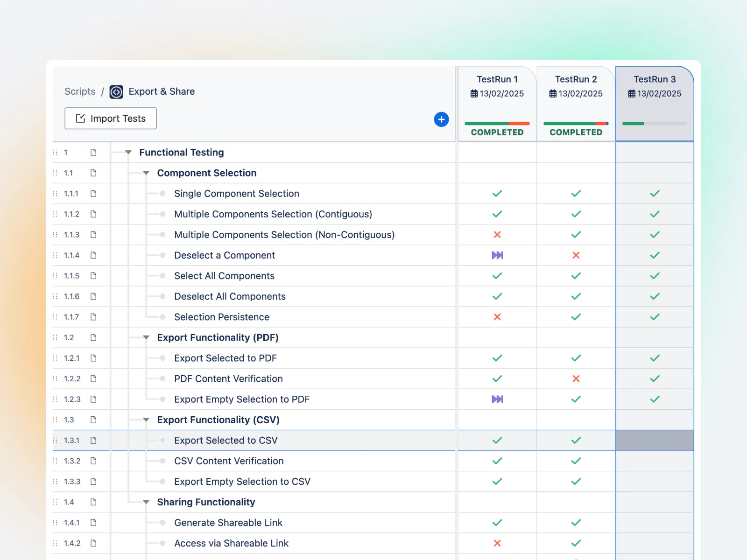Click the skipped icon for Export Empty Selection to PDF
The width and height of the screenshot is (747, 560).
(x=497, y=399)
